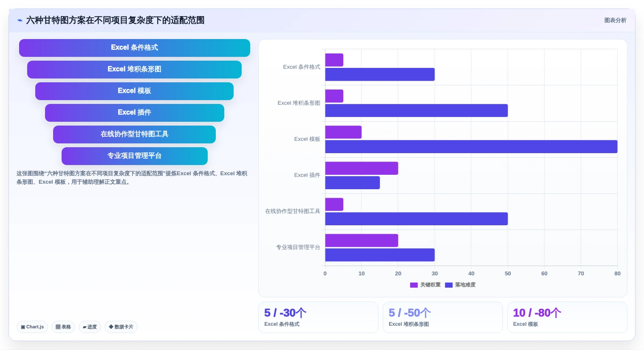Screen dimensions: 644x350
Task: Select the Excel 插件 funnel bar
Action: point(135,113)
